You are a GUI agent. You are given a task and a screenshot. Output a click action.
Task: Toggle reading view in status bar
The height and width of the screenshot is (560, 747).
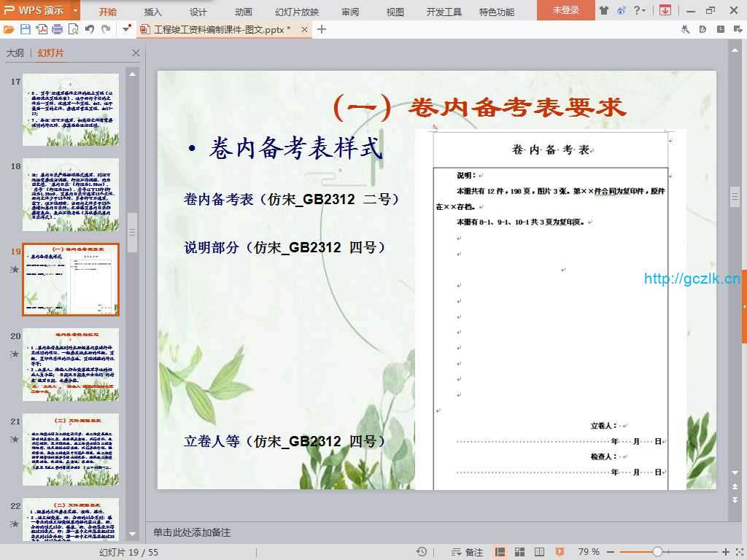pyautogui.click(x=538, y=552)
